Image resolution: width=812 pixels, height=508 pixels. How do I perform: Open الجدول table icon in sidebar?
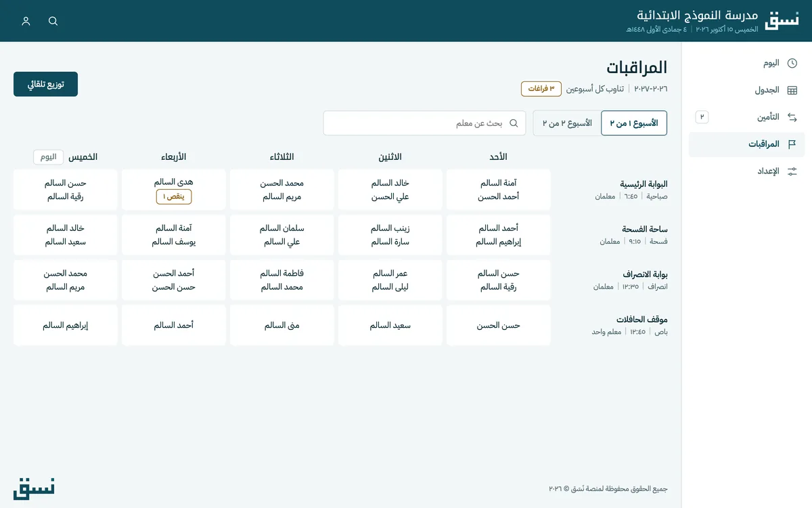pyautogui.click(x=792, y=90)
